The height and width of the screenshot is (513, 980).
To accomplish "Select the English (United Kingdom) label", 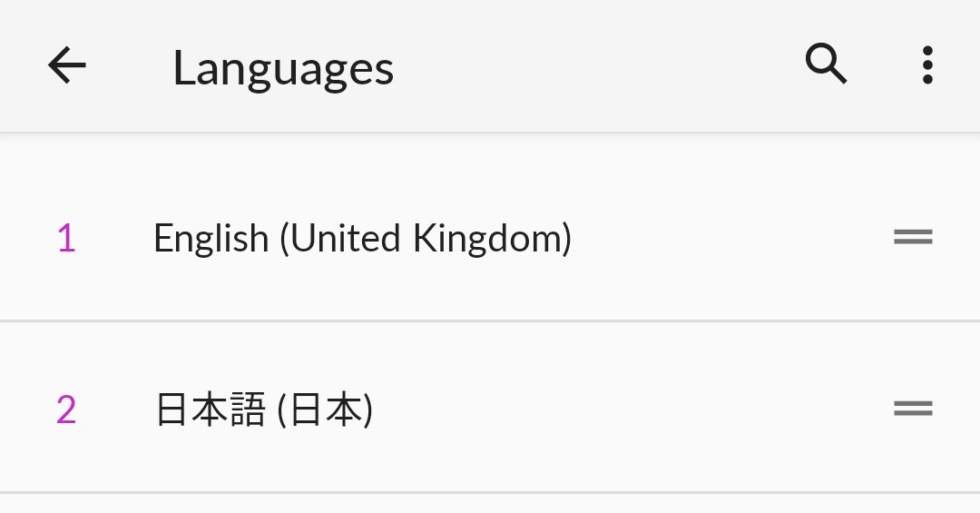I will pyautogui.click(x=362, y=239).
